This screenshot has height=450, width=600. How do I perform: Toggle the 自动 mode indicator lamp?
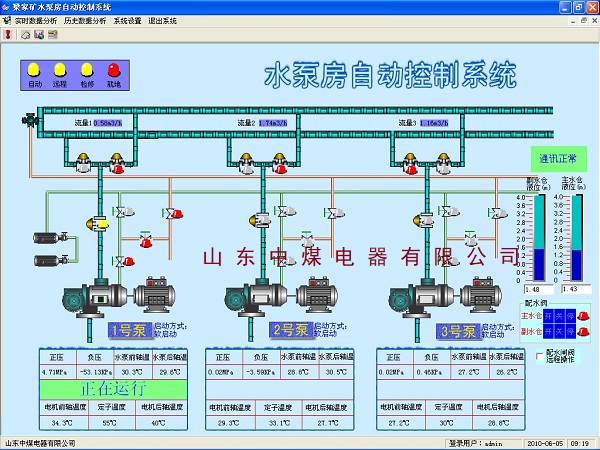tap(34, 69)
